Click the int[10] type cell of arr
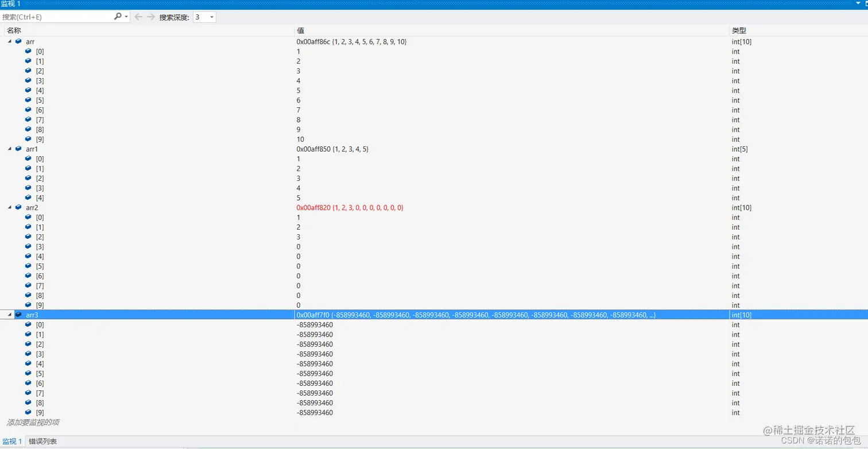868x449 pixels. 741,42
